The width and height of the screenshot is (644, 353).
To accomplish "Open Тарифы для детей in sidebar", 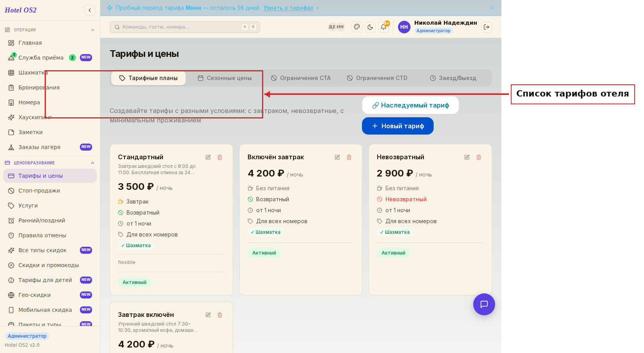I will (50, 280).
